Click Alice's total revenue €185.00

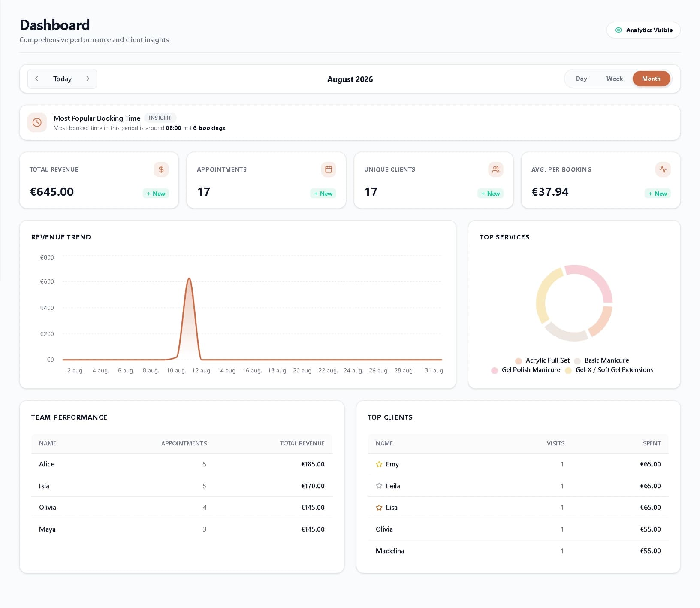[x=313, y=464]
